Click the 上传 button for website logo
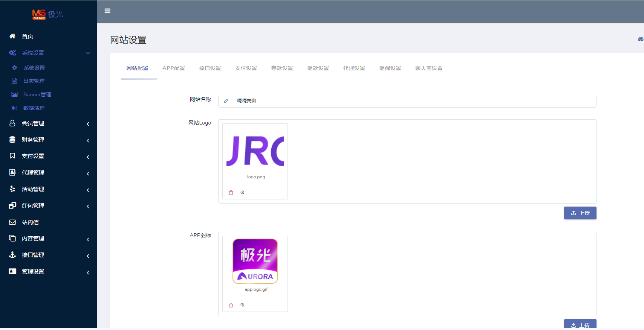 point(580,213)
